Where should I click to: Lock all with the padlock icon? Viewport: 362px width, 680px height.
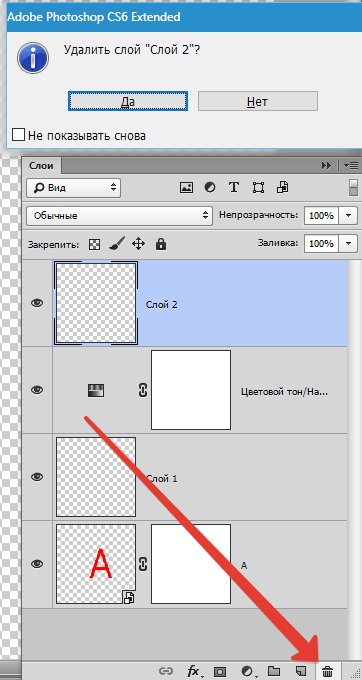161,244
